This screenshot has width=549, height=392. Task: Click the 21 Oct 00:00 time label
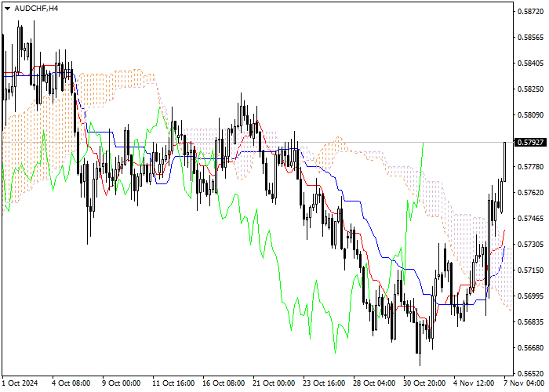point(274,383)
